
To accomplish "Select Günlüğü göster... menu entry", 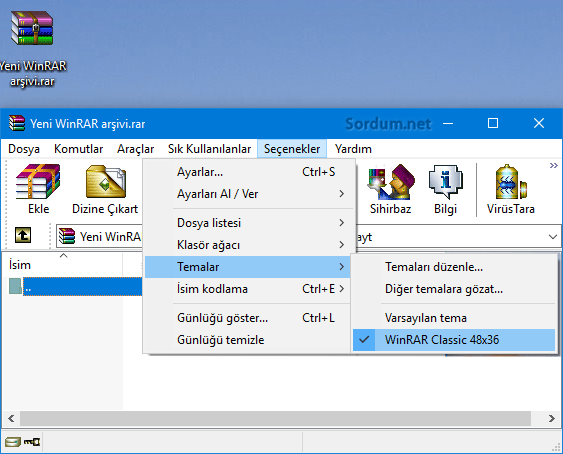I will (247, 318).
